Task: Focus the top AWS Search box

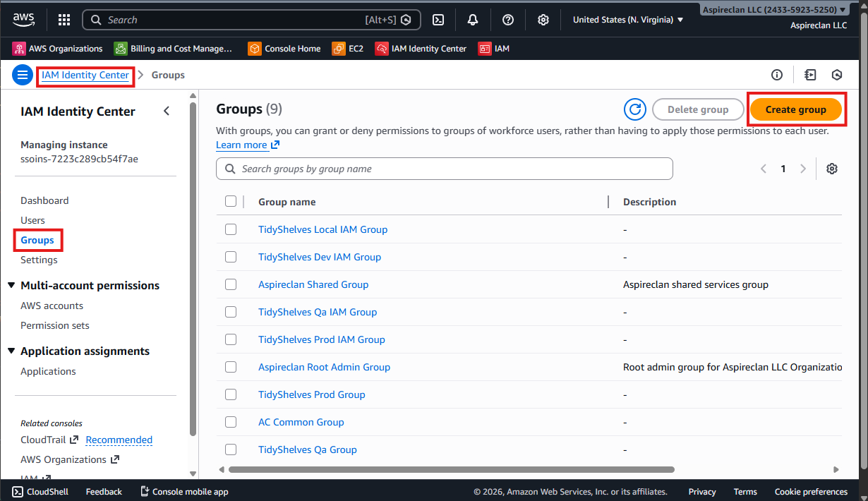Action: 252,20
